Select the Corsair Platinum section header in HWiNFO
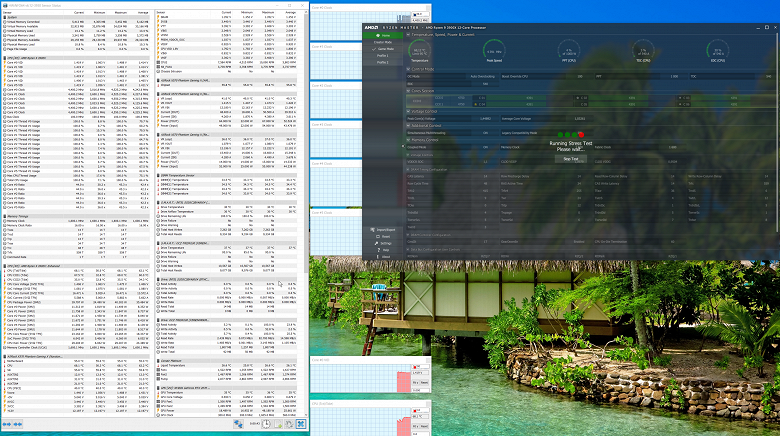Viewport: 780px width, 436px height. pos(226,361)
